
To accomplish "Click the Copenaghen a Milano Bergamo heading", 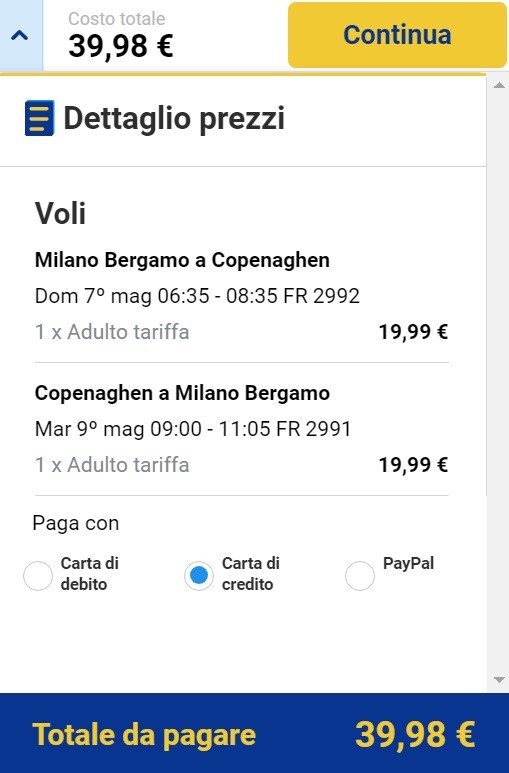I will click(x=182, y=393).
